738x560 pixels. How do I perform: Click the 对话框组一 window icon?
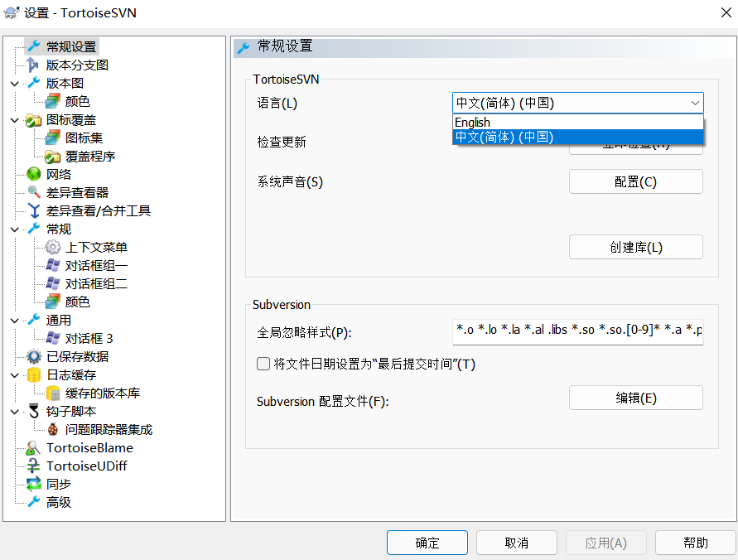(x=53, y=265)
